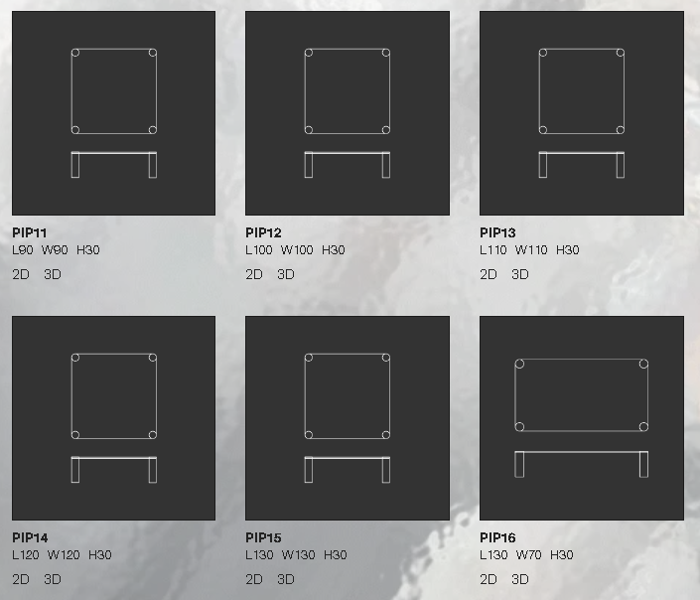700x600 pixels.
Task: Click the PIP12 product name
Action: [x=263, y=233]
